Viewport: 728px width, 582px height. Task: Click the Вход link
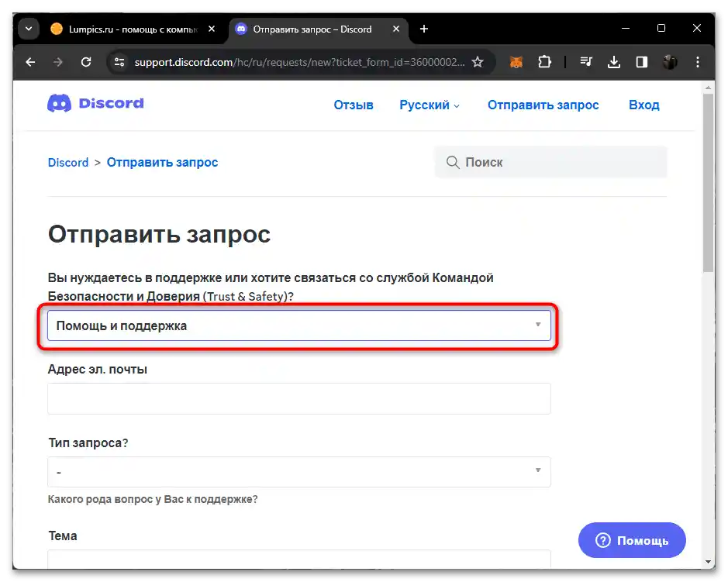point(643,105)
